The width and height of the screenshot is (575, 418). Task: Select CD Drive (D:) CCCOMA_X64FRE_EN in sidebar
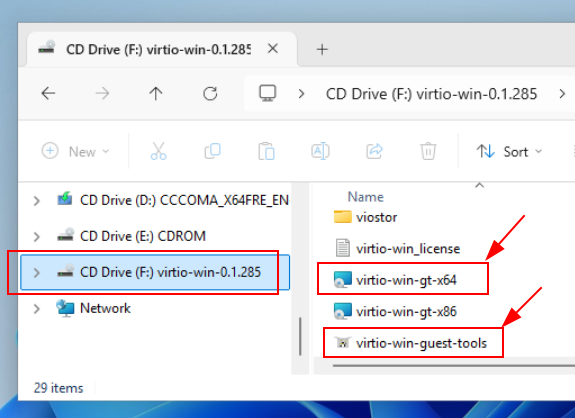click(x=184, y=200)
